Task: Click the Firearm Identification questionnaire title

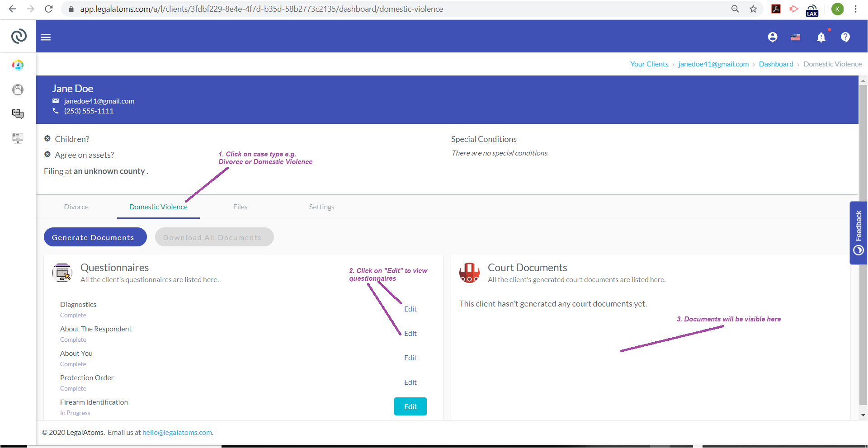Action: click(94, 402)
